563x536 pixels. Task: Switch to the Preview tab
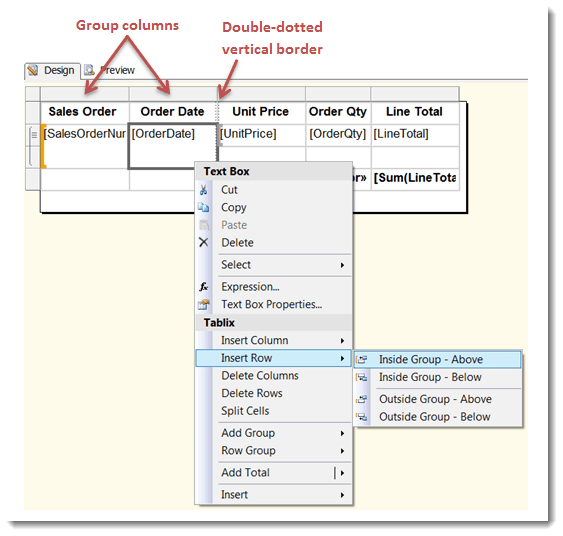tap(110, 70)
